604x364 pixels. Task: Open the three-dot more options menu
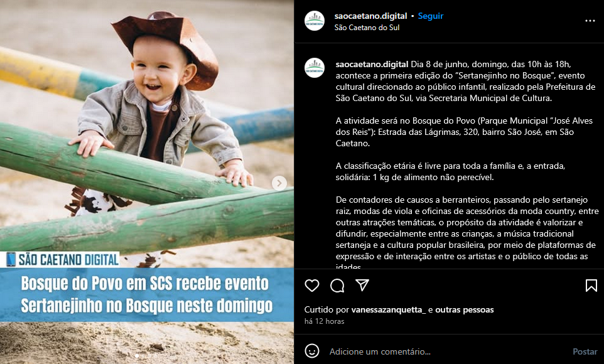590,21
